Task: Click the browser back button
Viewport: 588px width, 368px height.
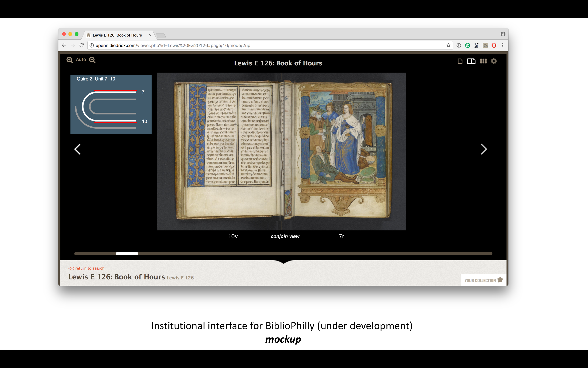Action: point(64,45)
